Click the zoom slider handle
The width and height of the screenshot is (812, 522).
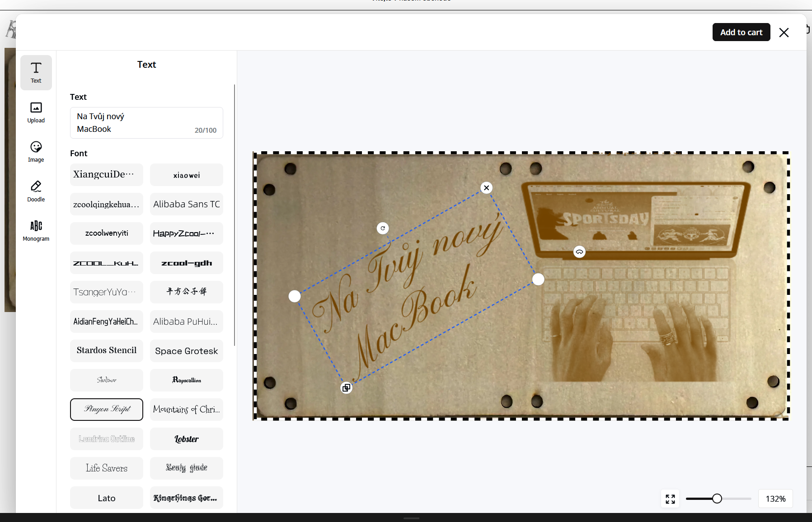717,499
